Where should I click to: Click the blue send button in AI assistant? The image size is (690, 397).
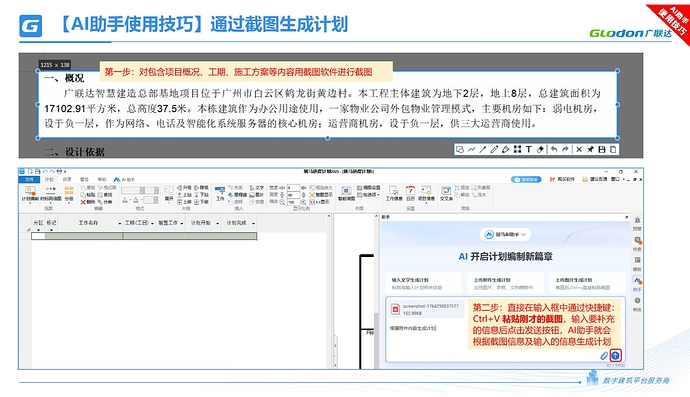pyautogui.click(x=615, y=356)
